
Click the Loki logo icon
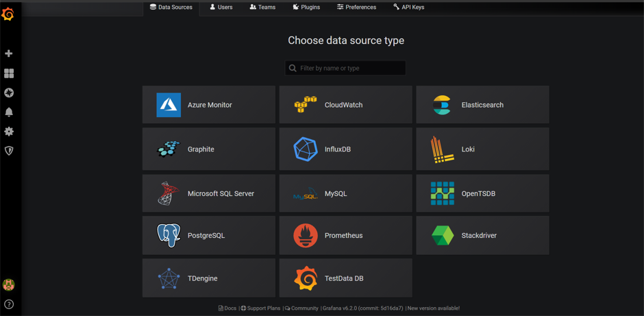(443, 149)
